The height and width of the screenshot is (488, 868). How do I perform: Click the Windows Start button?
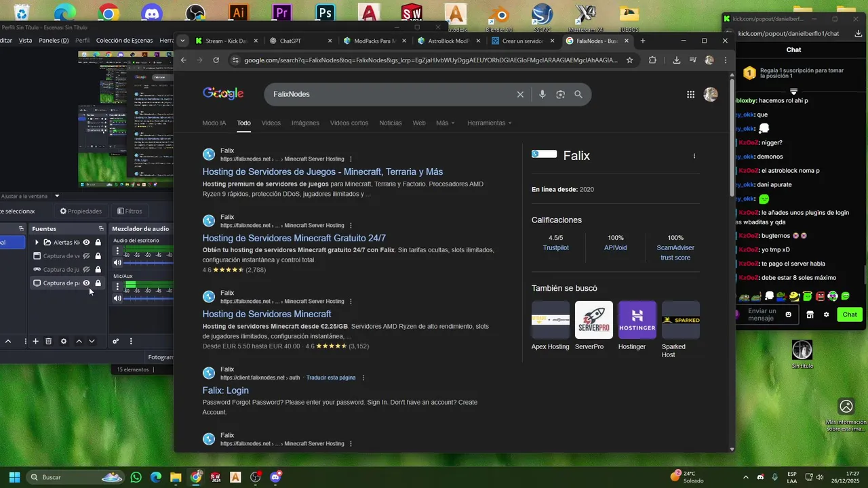coord(14,477)
